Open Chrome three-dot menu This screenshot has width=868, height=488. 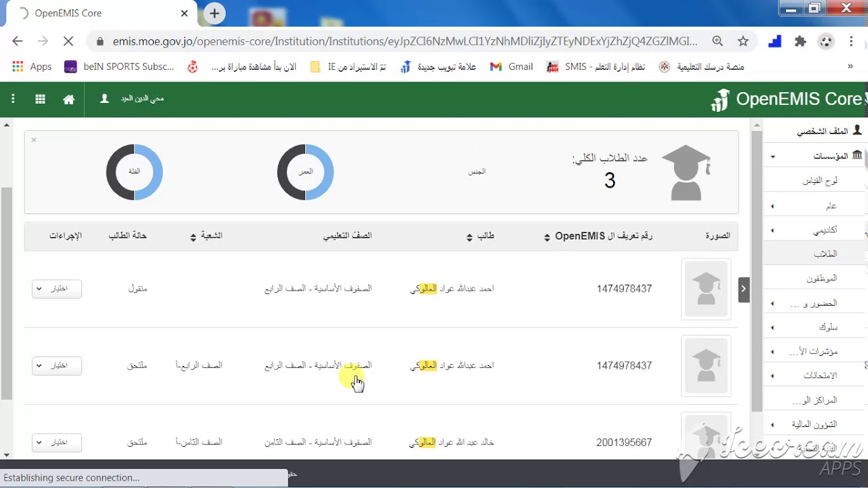click(x=851, y=41)
